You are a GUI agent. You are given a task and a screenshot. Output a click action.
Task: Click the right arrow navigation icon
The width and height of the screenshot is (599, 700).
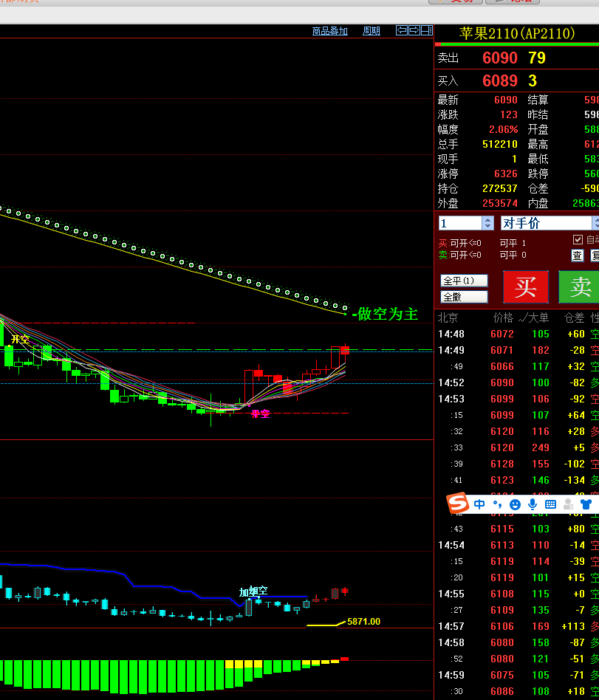coord(414,30)
